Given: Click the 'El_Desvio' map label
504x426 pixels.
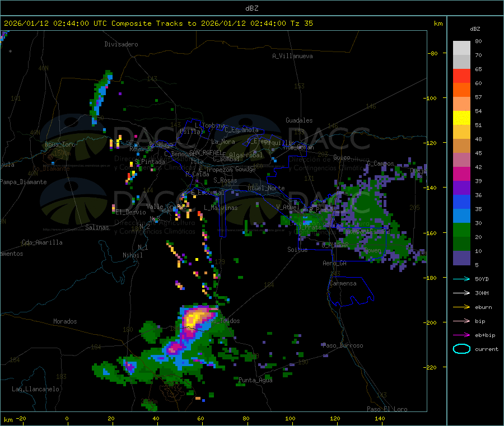Looking at the screenshot, I should coord(130,212).
